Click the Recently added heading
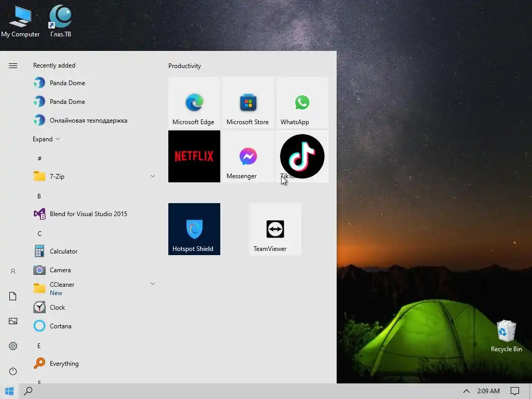532x399 pixels. pos(54,65)
